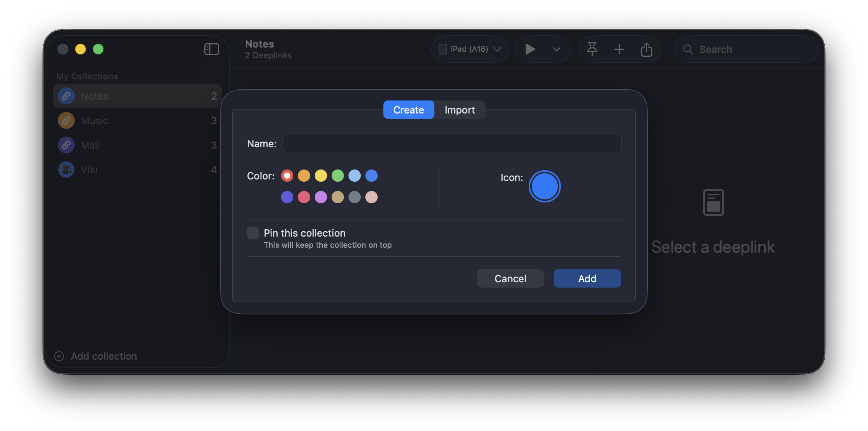Image resolution: width=868 pixels, height=431 pixels.
Task: Open the blue Icon picker circle
Action: coord(544,186)
